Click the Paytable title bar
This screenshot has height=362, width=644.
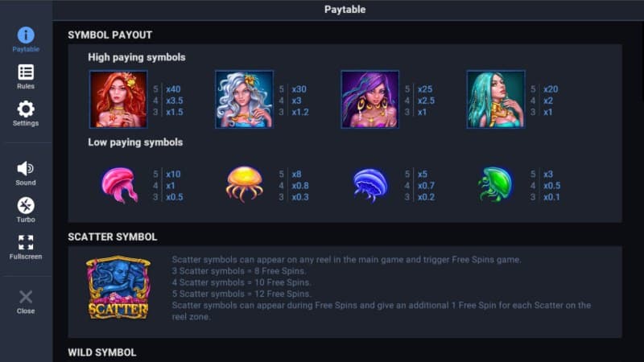(345, 10)
